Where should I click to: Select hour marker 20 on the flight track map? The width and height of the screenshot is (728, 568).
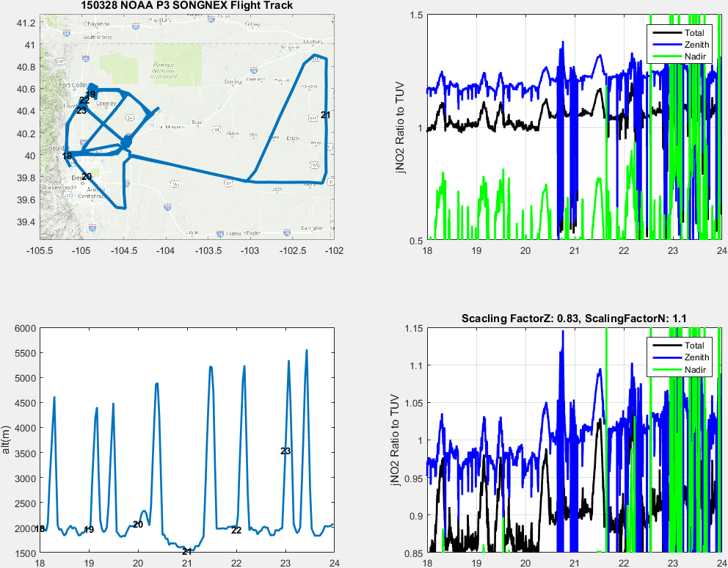point(86,176)
